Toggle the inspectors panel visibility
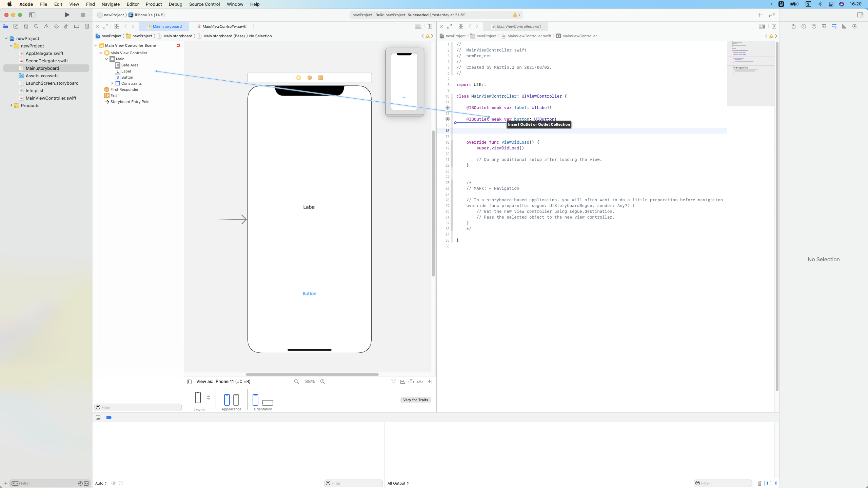The width and height of the screenshot is (868, 488). point(860,15)
